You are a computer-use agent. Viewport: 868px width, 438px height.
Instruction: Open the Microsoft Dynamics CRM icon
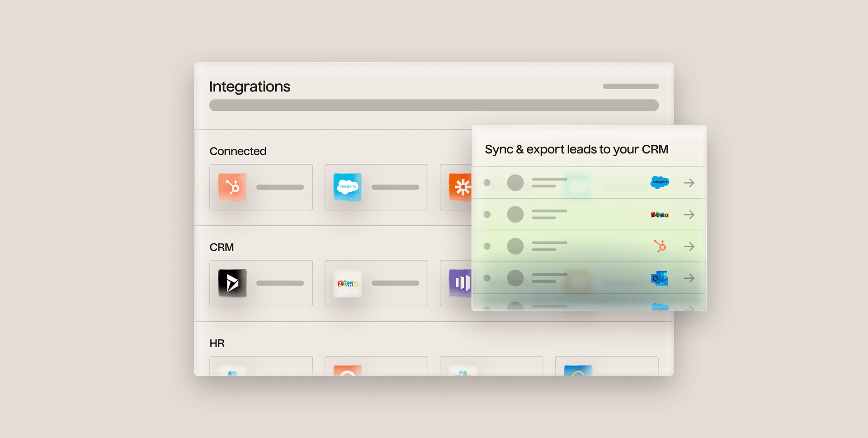coord(232,283)
